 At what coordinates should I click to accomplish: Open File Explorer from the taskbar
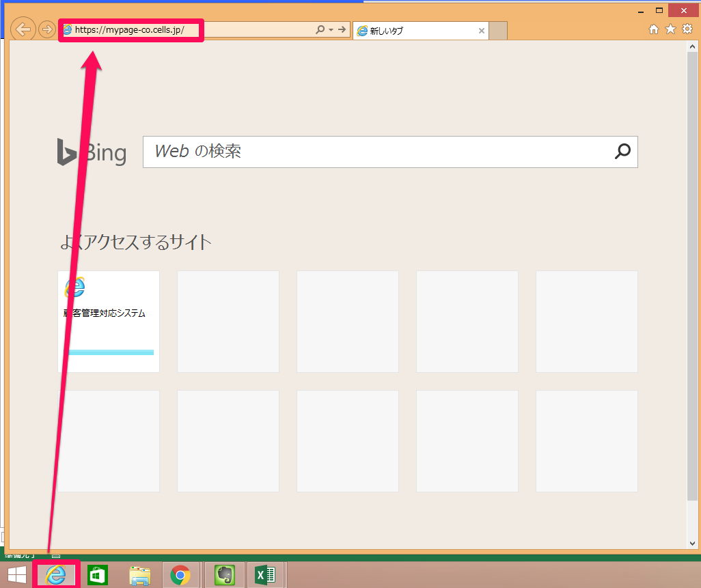click(139, 576)
